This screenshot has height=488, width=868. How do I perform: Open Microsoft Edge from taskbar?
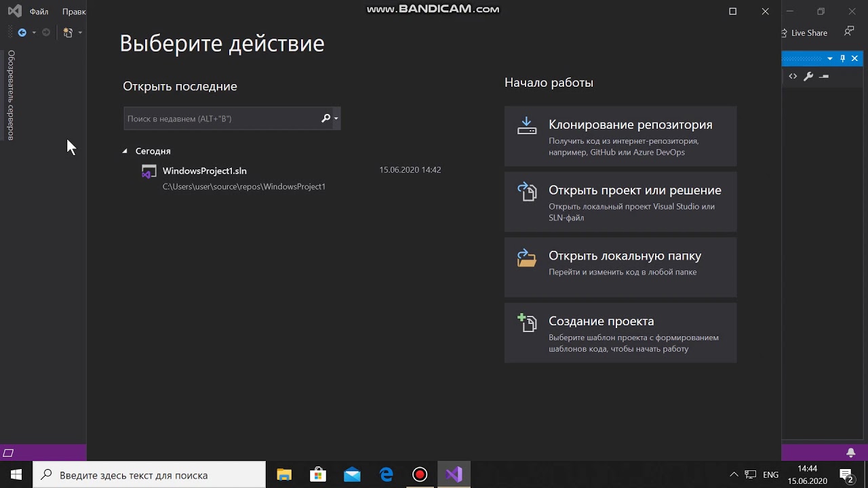coord(386,475)
